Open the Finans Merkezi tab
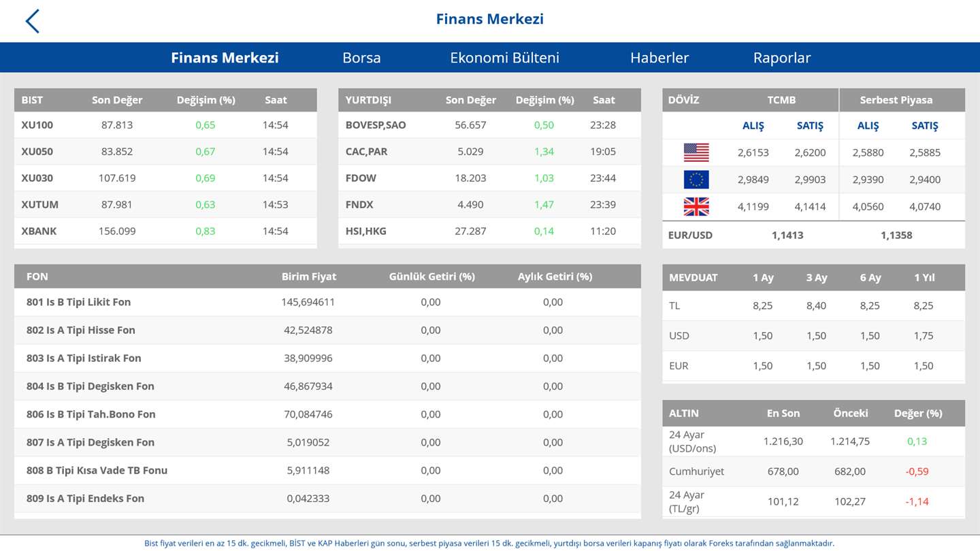980x551 pixels. click(225, 58)
